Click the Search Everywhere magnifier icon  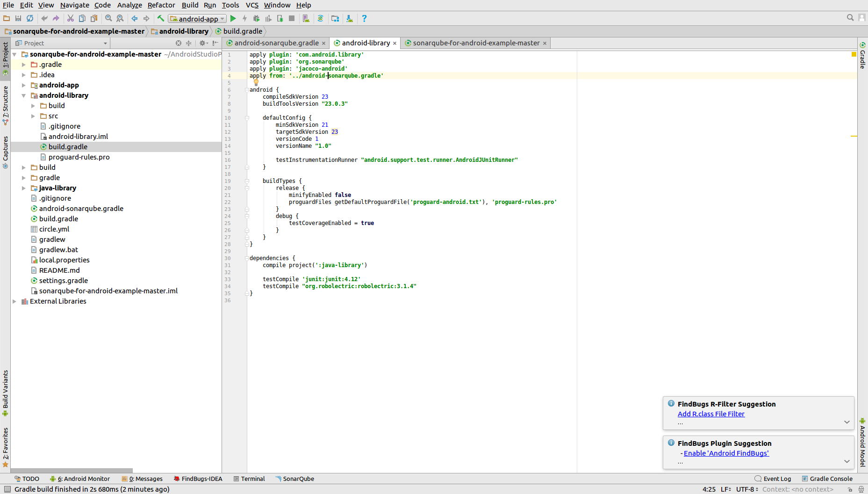[x=850, y=18]
